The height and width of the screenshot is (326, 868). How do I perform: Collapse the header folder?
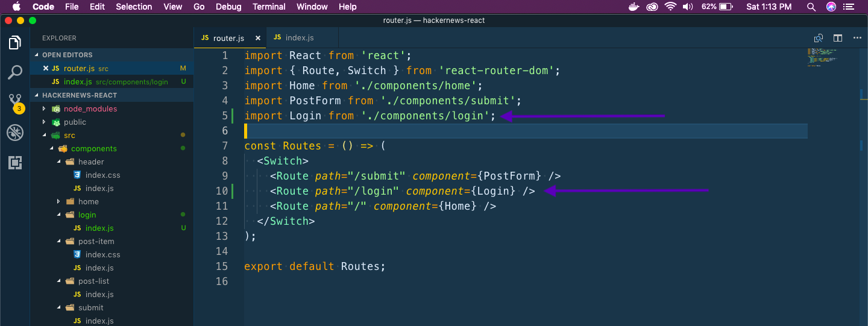(58, 162)
